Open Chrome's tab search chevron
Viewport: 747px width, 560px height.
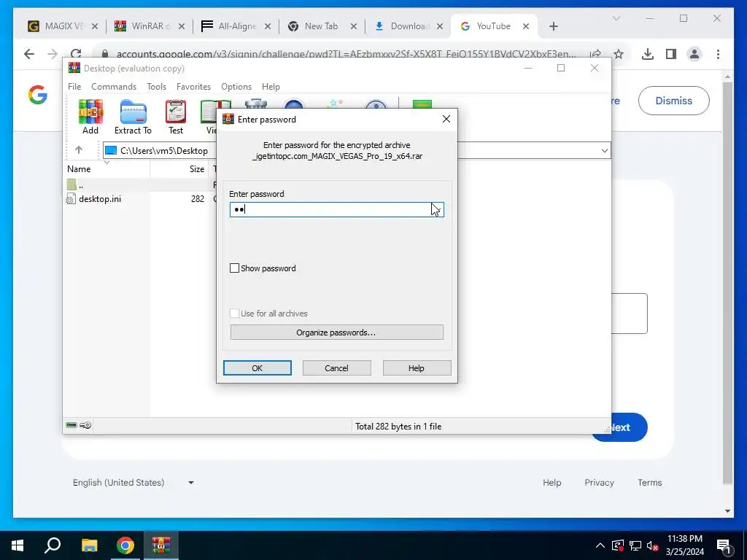[616, 18]
